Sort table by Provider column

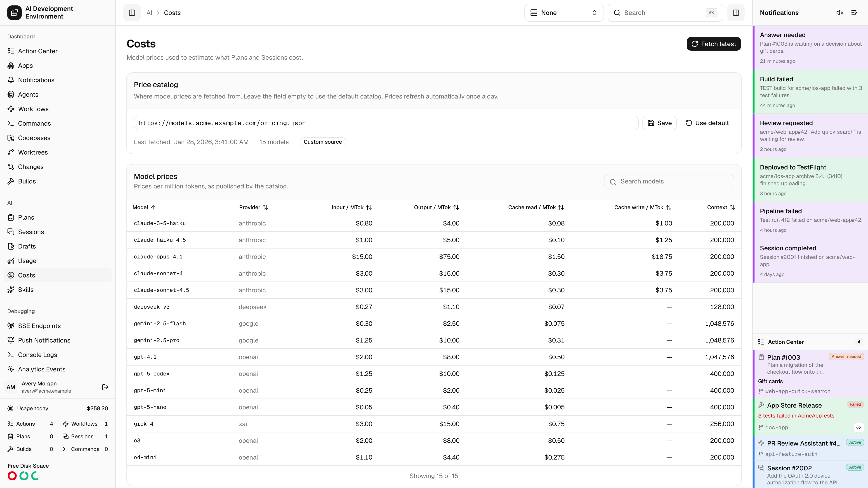coord(253,207)
